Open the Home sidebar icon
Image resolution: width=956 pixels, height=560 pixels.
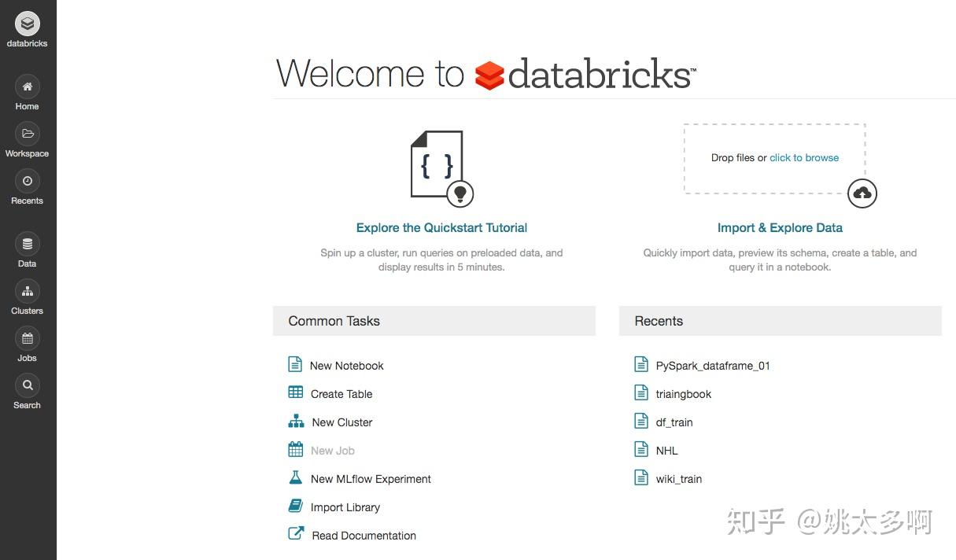pyautogui.click(x=28, y=87)
